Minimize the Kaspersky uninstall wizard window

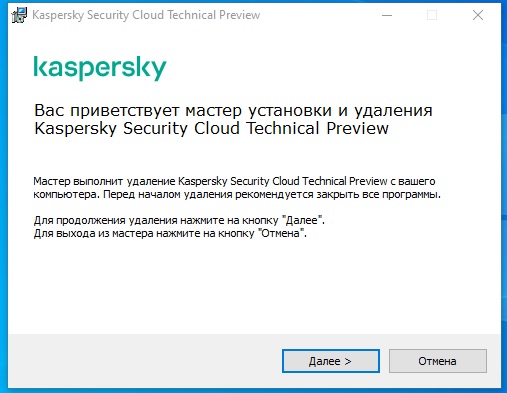387,15
